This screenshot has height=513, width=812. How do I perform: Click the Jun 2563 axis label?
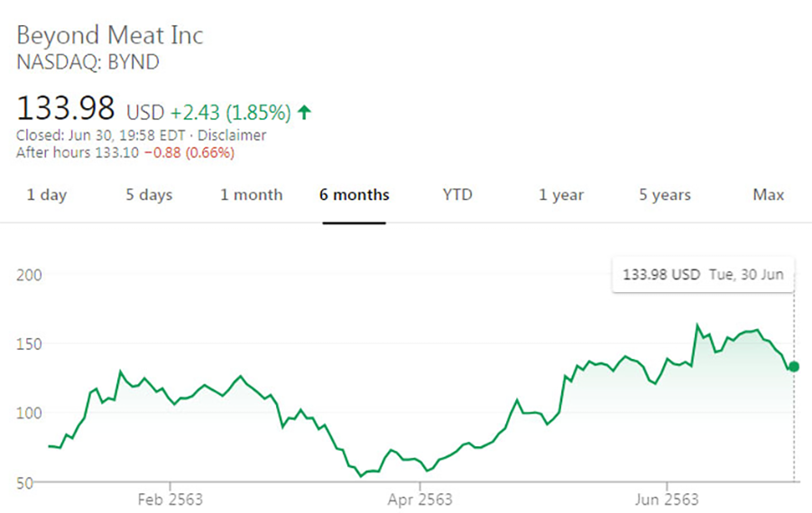click(668, 499)
